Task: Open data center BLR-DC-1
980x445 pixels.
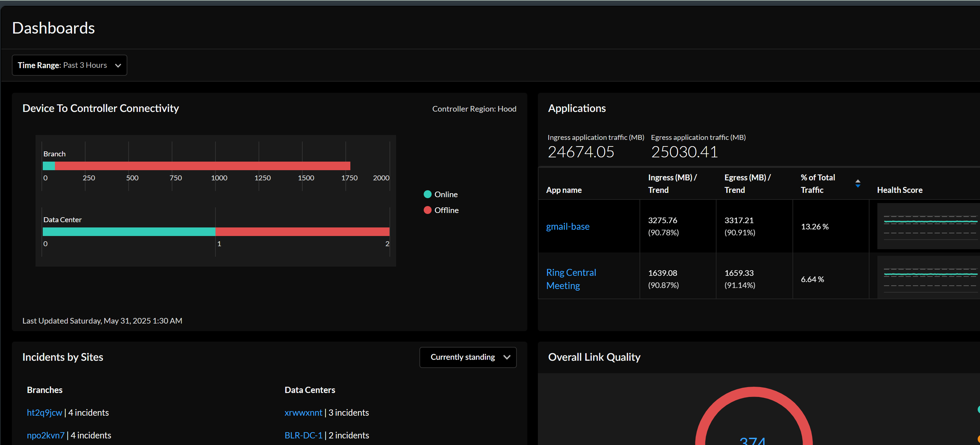Action: click(303, 435)
